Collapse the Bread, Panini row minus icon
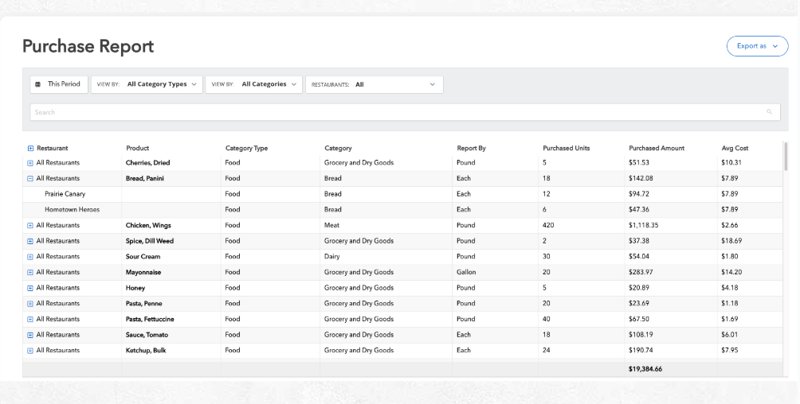800x404 pixels. [x=30, y=178]
